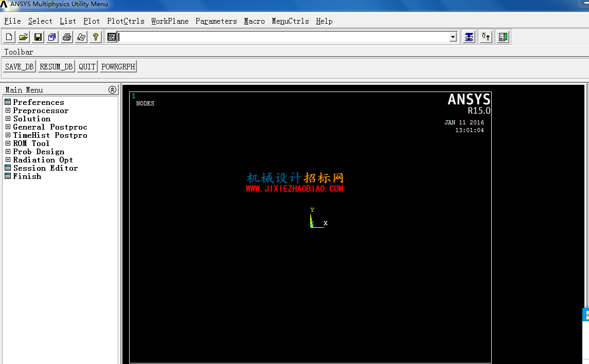The height and width of the screenshot is (364, 589).
Task: Expand the TimeHist Postpro node
Action: click(8, 135)
